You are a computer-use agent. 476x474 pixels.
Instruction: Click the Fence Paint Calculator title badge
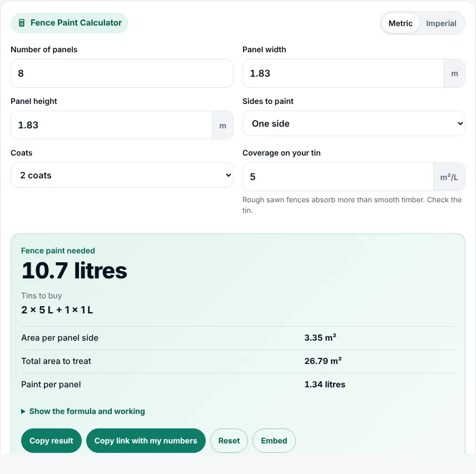tap(70, 23)
